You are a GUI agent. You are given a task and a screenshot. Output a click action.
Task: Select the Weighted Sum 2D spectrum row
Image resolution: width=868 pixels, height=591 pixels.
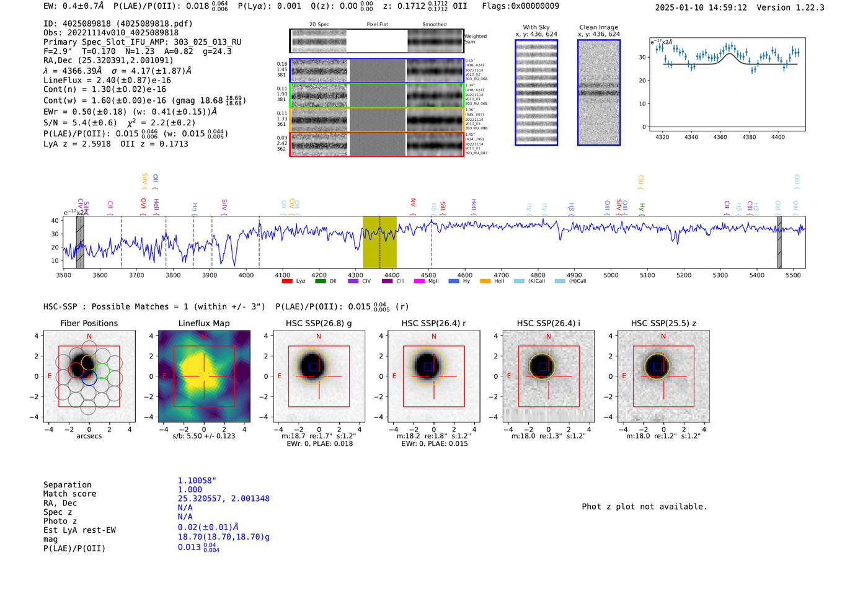[376, 41]
